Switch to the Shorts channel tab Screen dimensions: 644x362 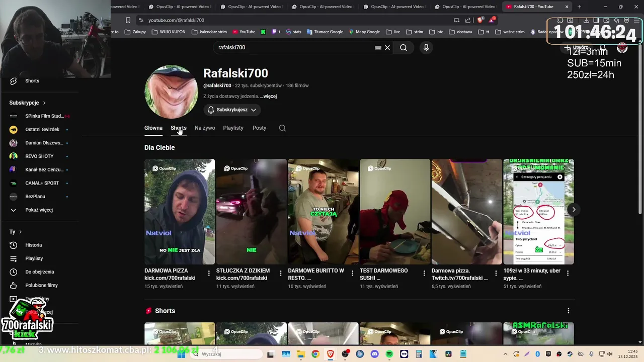(179, 128)
